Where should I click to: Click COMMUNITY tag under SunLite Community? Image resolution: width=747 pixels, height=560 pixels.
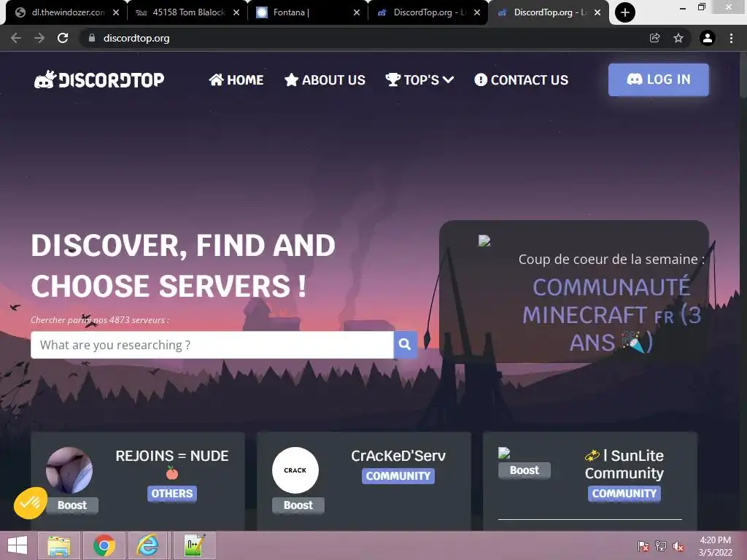pyautogui.click(x=624, y=494)
